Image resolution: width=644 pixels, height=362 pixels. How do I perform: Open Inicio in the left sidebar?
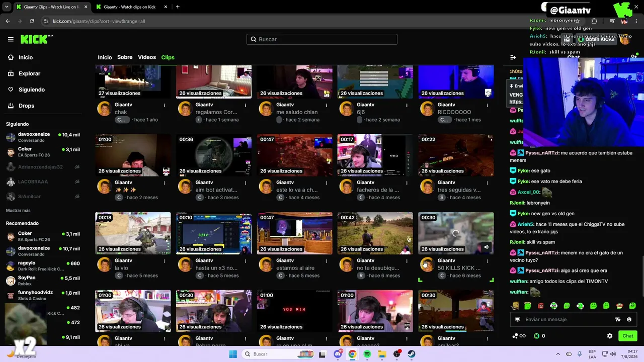pos(26,57)
